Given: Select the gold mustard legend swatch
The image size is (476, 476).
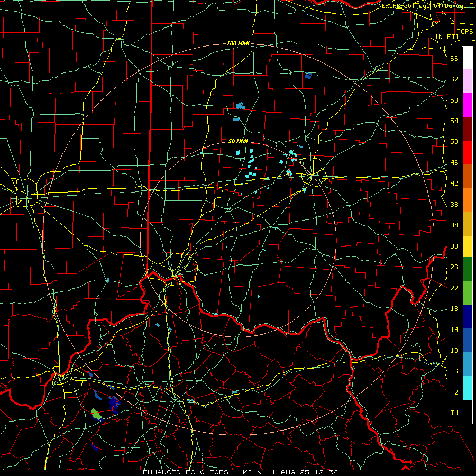Looking at the screenshot, I should point(467,224).
